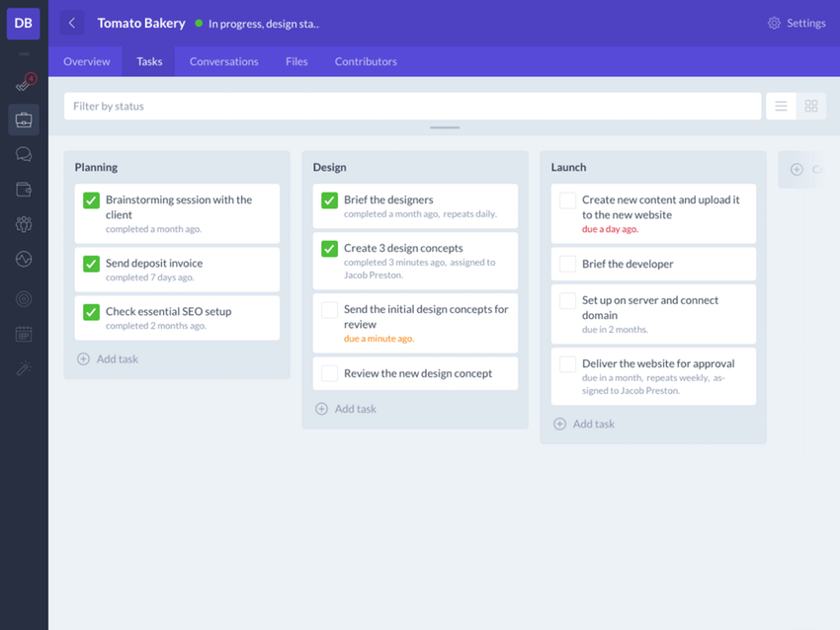
Task: Open the chat bubble Conversations icon in sidebar
Action: pos(22,153)
